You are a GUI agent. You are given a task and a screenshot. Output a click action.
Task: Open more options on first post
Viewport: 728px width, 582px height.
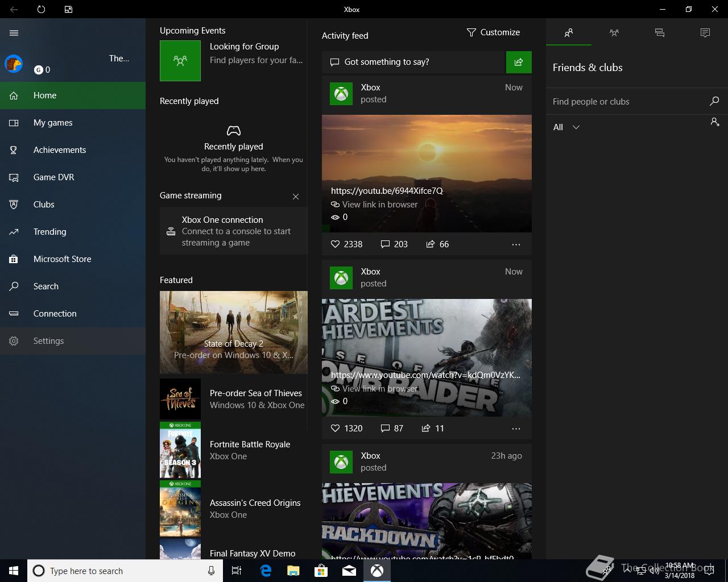tap(516, 244)
